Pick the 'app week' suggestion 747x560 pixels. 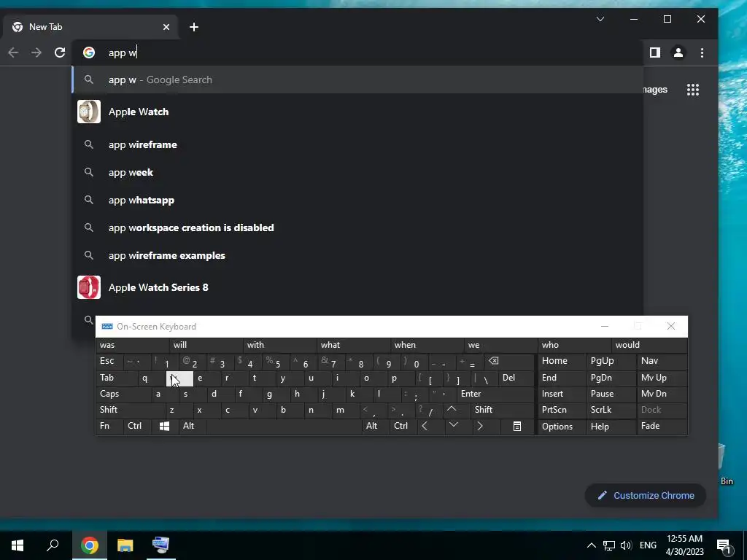coord(357,172)
